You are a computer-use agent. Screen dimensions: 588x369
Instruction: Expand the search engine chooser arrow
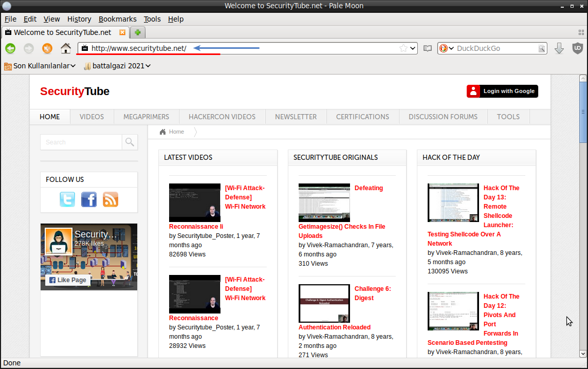451,48
